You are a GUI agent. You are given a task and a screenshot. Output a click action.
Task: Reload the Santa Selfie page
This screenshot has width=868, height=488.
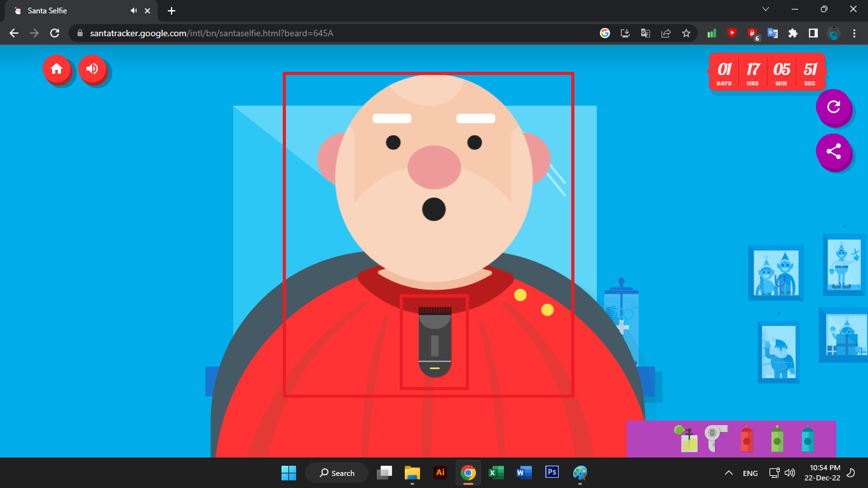[x=55, y=33]
